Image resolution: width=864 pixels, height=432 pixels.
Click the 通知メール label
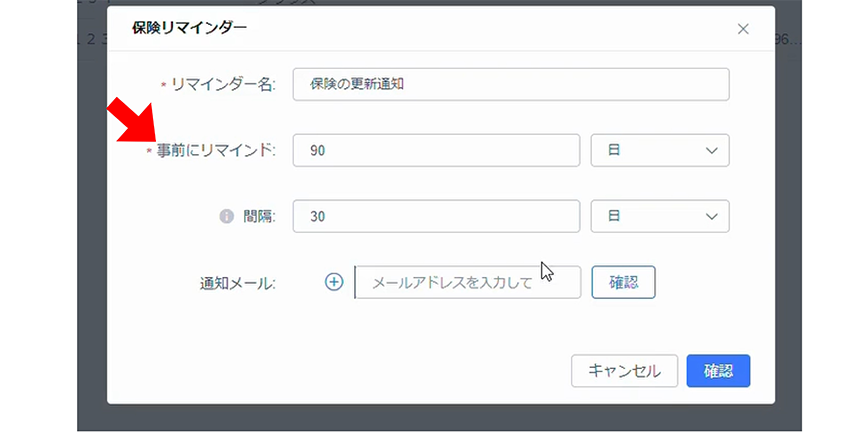click(237, 283)
